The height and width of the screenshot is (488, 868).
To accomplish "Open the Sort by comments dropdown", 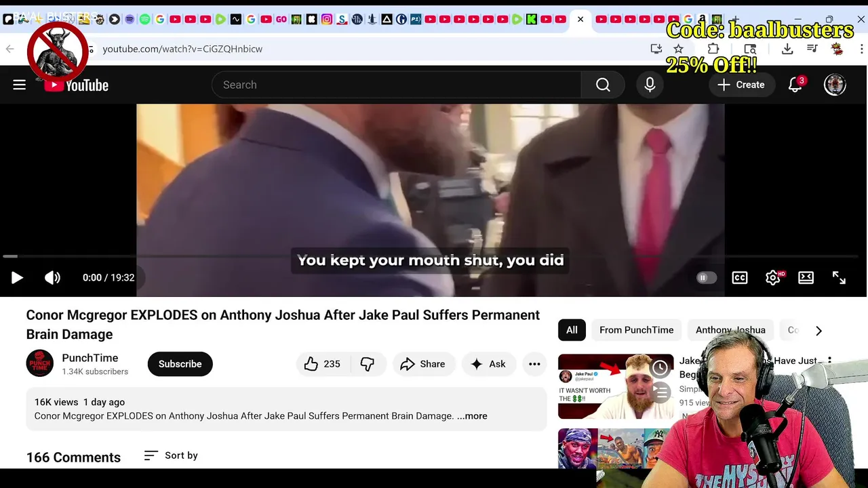I will (x=171, y=455).
